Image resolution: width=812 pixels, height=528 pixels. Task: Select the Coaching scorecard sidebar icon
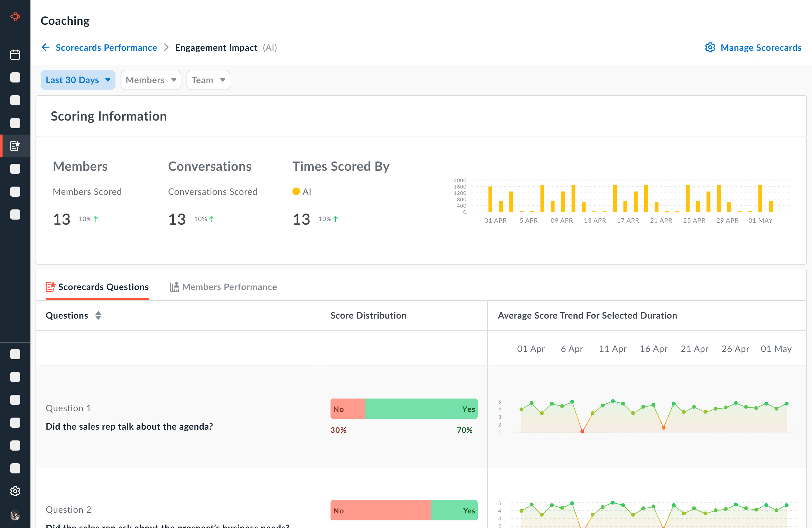pos(15,146)
